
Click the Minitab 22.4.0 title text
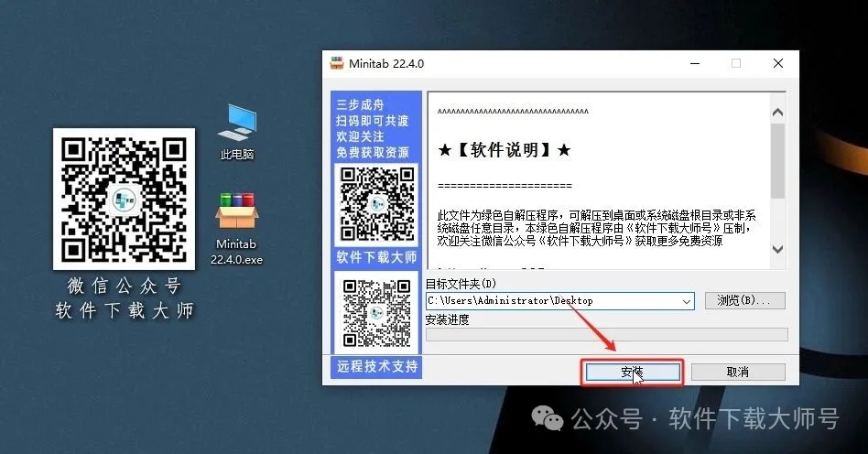[x=386, y=64]
